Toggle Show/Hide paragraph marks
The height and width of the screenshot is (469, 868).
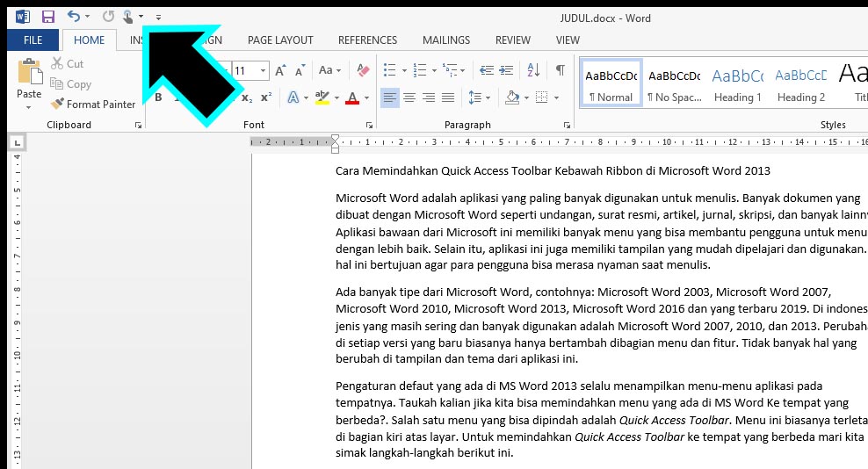pos(561,69)
